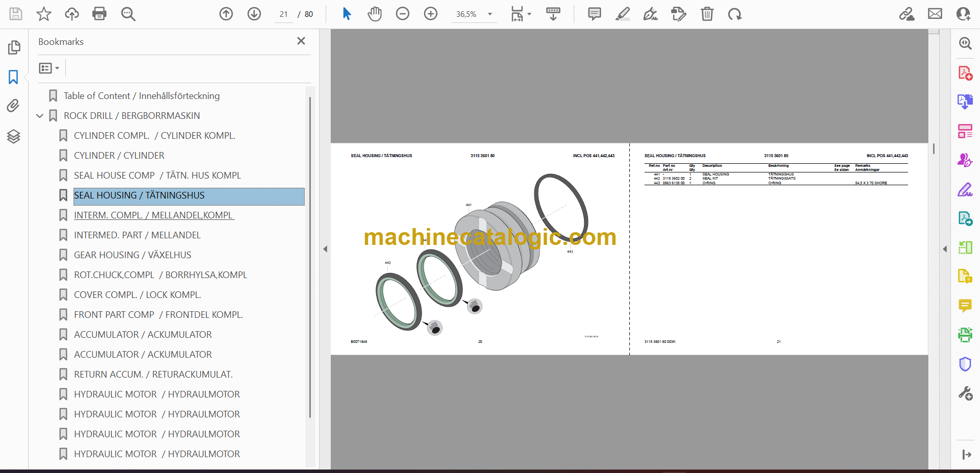Screen dimensions: 980x473
Task: Select SEAL HOUSING / TÄTNINGSHUS bookmark
Action: 189,197
